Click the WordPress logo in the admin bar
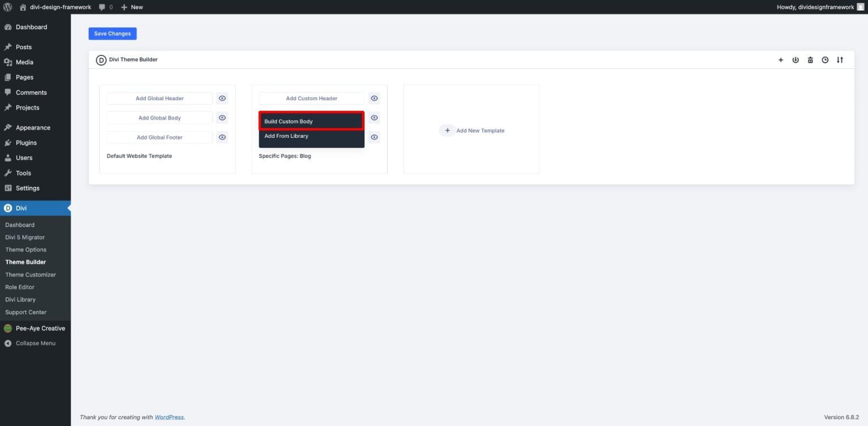Viewport: 868px width, 426px height. coord(6,7)
